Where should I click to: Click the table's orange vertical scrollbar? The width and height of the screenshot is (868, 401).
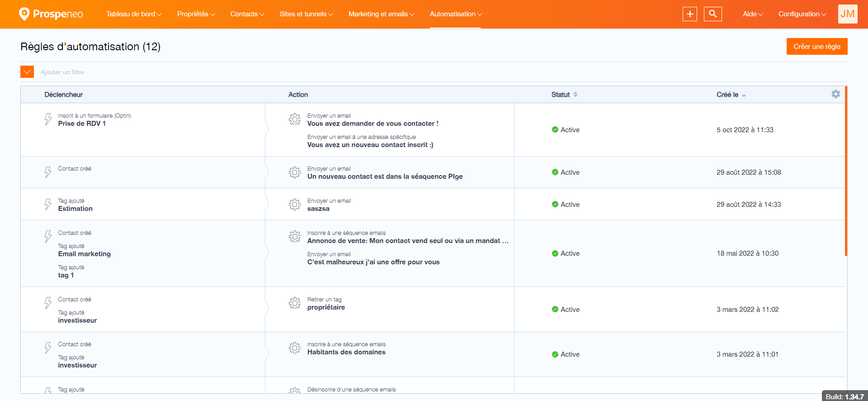pyautogui.click(x=846, y=171)
